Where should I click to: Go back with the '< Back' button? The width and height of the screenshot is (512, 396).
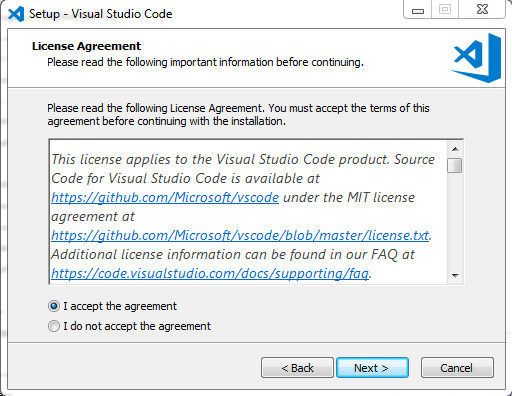coord(297,368)
